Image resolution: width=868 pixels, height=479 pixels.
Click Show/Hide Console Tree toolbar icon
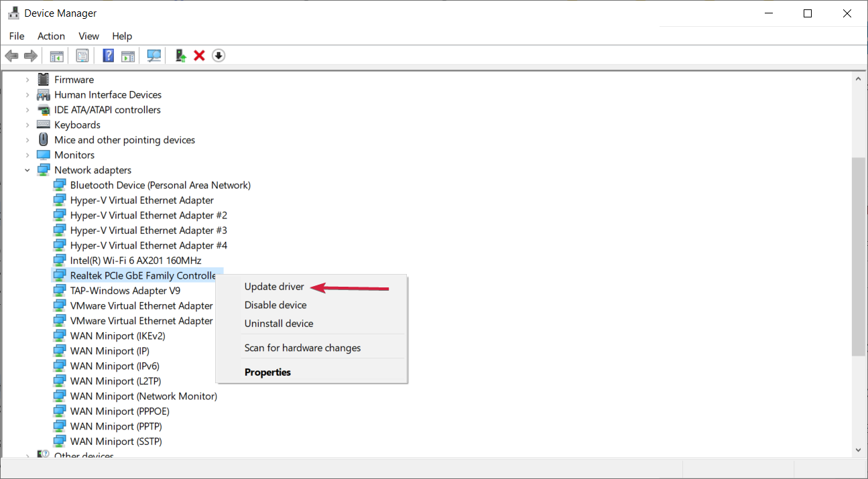click(57, 56)
